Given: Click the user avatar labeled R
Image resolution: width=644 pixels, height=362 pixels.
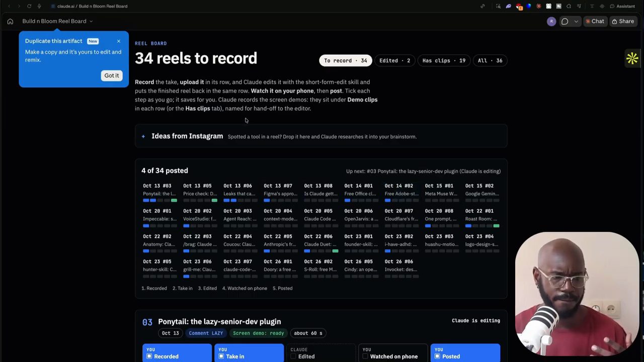Looking at the screenshot, I should tap(551, 21).
